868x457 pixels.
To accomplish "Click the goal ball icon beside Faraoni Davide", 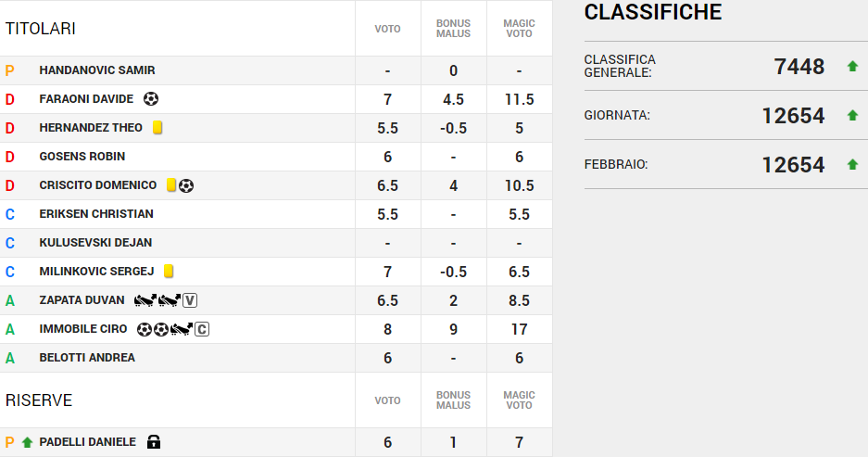I will click(151, 99).
